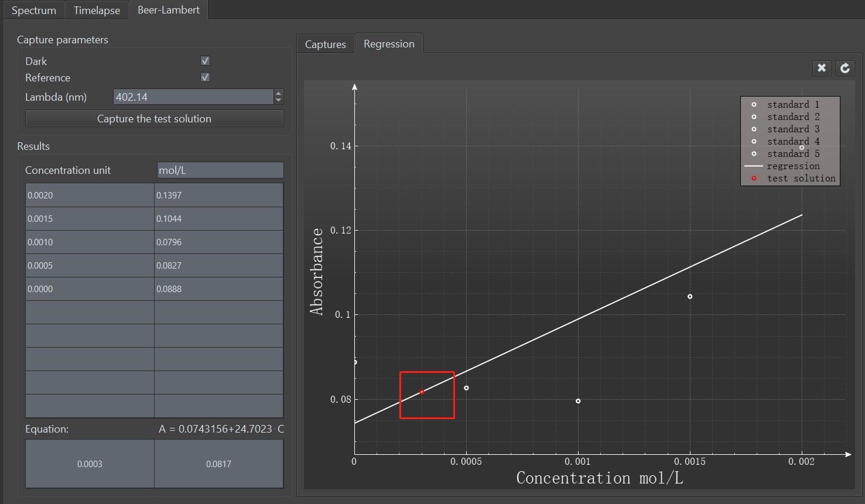Screen dimensions: 865x504
Task: Select the Beer-Lambert tab
Action: (169, 10)
